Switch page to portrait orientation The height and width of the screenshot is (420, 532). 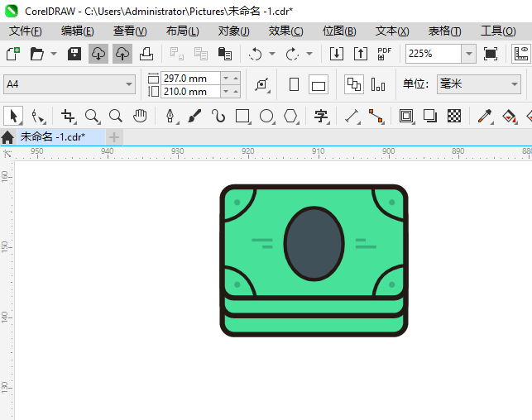click(x=294, y=84)
